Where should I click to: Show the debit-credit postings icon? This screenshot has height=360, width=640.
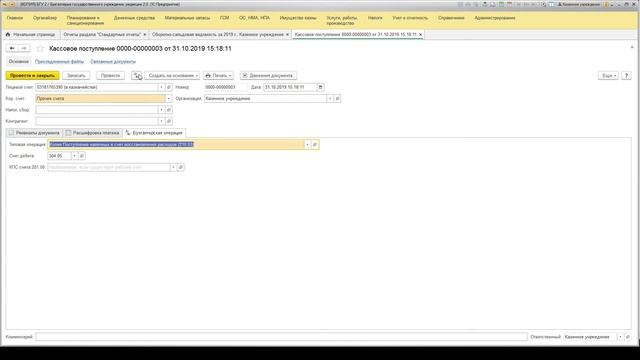point(137,76)
